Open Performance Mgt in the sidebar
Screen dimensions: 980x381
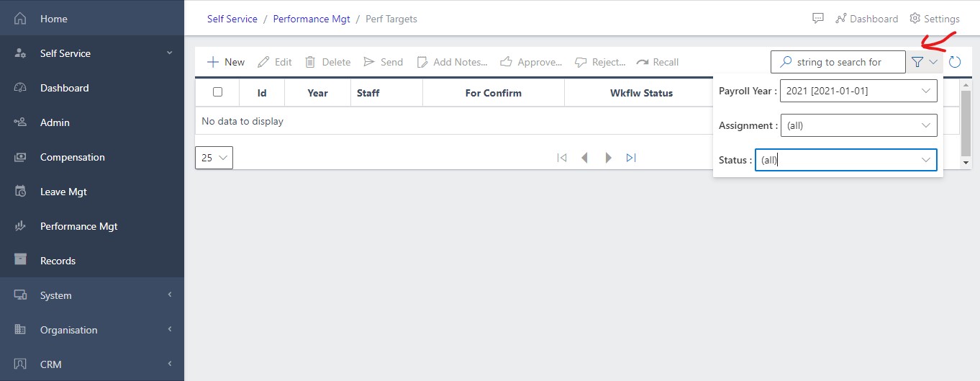(x=92, y=226)
